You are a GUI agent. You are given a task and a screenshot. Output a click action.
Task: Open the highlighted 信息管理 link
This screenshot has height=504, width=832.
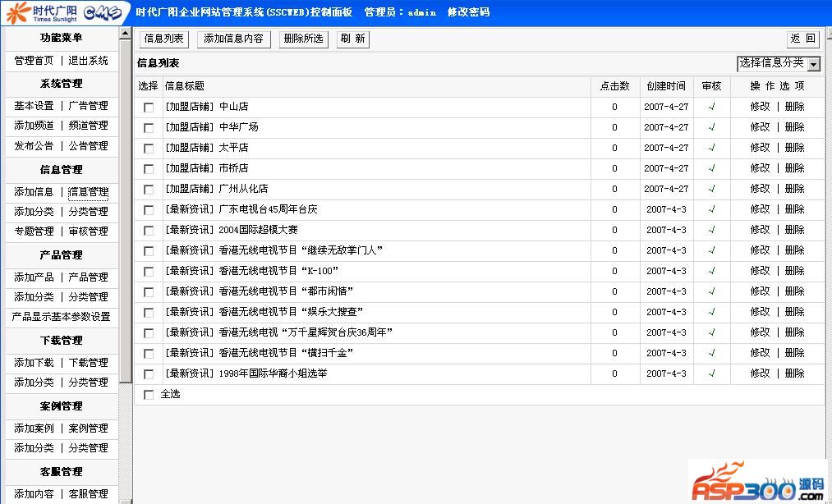[88, 192]
